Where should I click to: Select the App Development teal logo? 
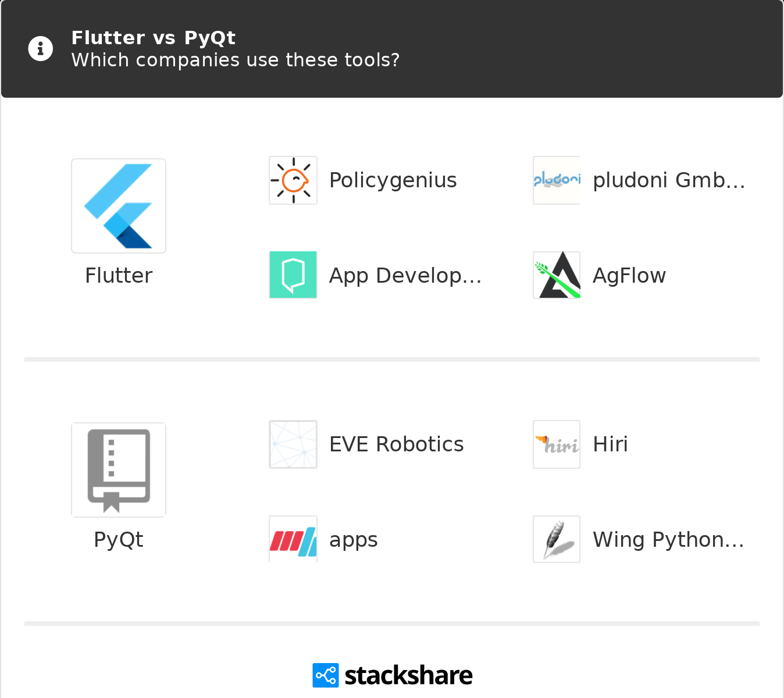tap(293, 275)
